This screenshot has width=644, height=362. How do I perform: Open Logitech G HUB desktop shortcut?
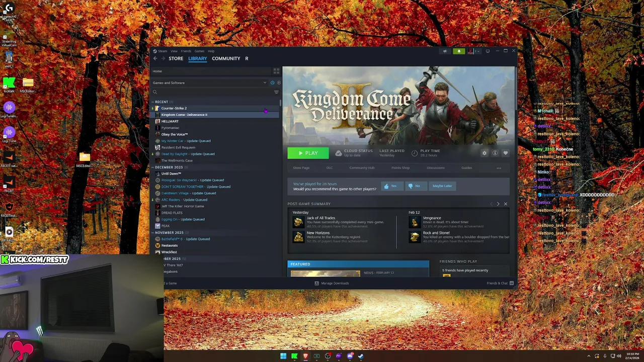9,11
